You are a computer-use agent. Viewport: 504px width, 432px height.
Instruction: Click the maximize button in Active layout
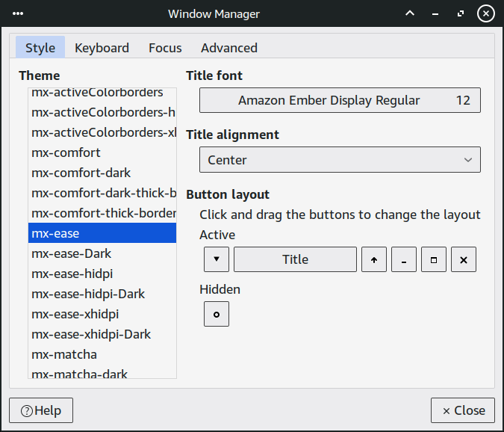pyautogui.click(x=433, y=259)
